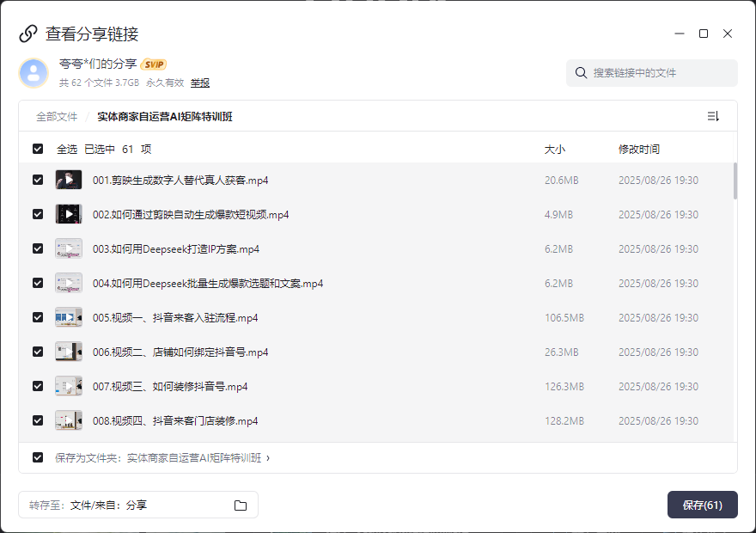The height and width of the screenshot is (533, 756).
Task: Click the 26.3MB size value
Action: [x=562, y=352]
